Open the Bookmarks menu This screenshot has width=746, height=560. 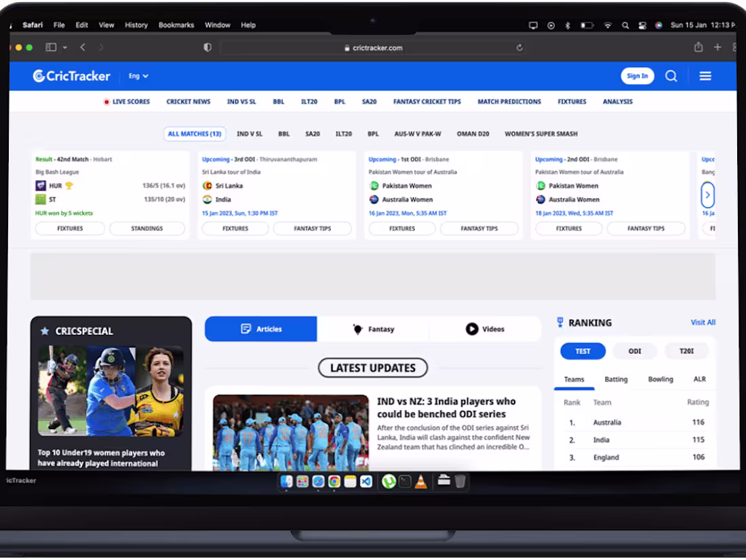tap(176, 24)
